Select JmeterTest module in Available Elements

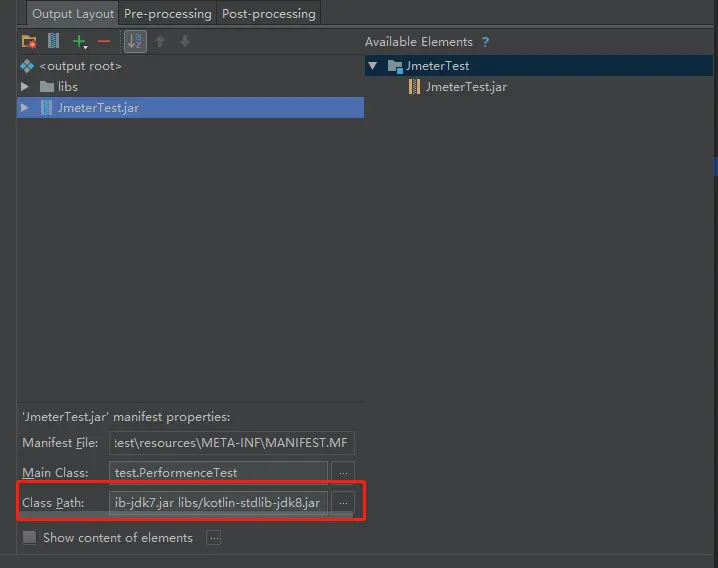(539, 66)
